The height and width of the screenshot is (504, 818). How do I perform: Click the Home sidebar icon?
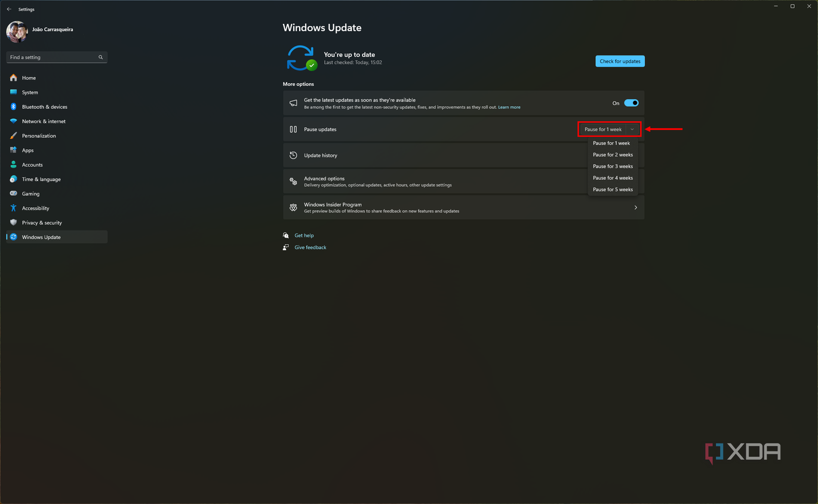[13, 78]
